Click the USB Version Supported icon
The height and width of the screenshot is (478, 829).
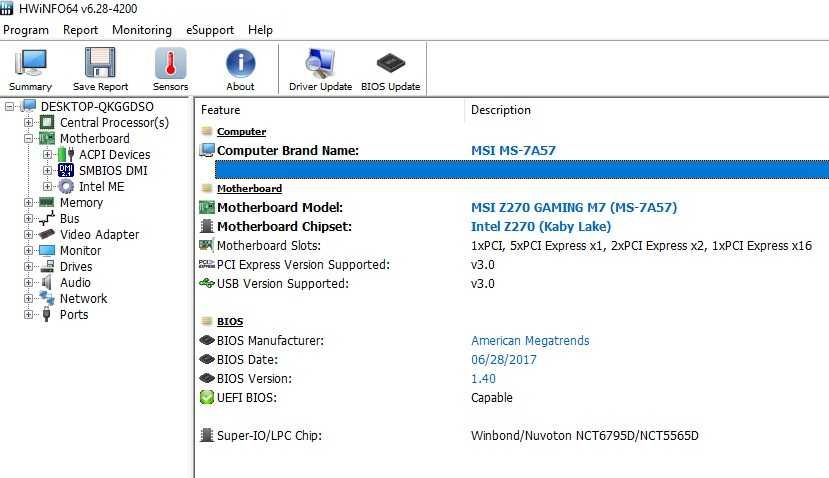click(x=207, y=283)
